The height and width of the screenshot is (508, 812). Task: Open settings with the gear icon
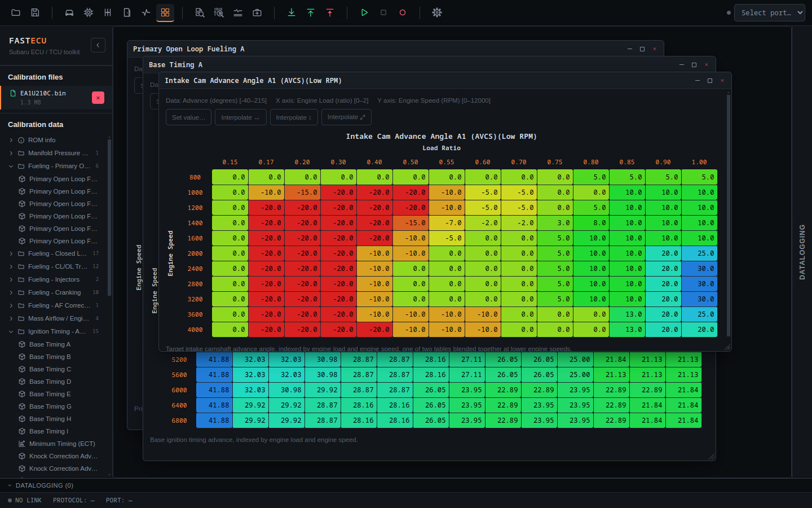pyautogui.click(x=437, y=12)
